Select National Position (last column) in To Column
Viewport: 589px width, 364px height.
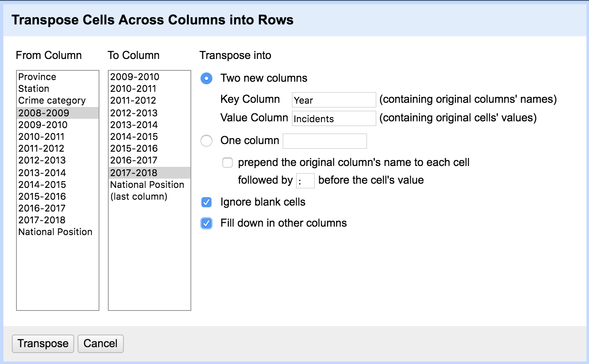pyautogui.click(x=150, y=190)
